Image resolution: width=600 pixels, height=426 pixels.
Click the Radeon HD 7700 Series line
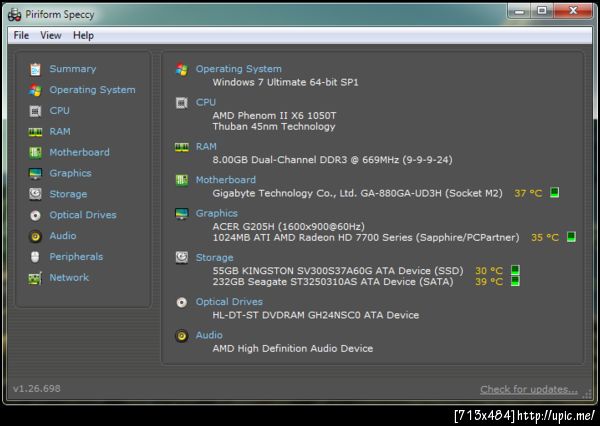click(x=366, y=238)
